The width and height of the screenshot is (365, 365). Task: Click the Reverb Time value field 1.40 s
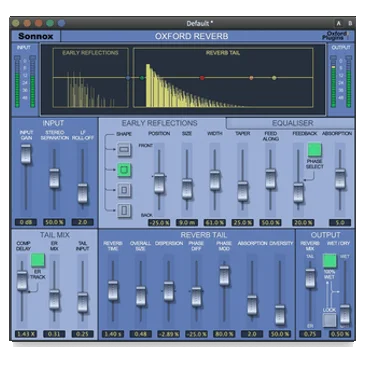pyautogui.click(x=113, y=334)
